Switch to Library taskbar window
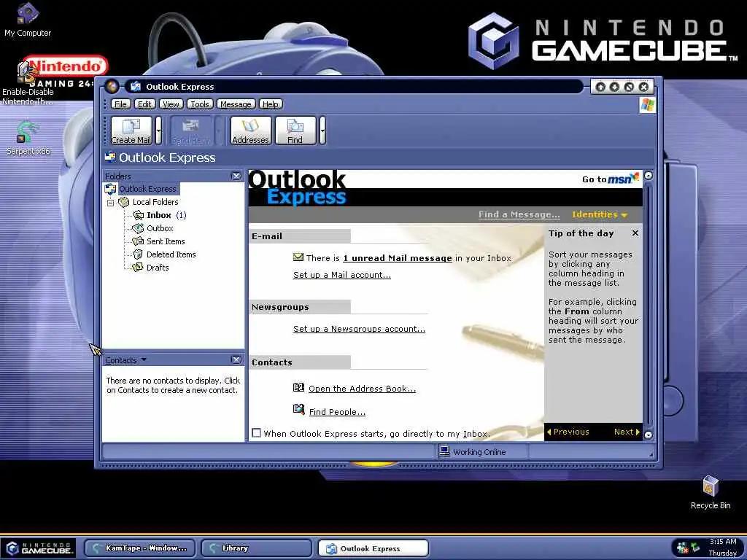The height and width of the screenshot is (560, 747). click(x=256, y=548)
